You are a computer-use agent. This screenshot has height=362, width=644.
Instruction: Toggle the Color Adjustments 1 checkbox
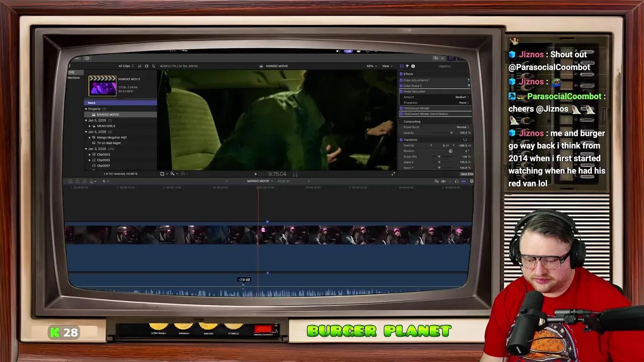pos(401,80)
